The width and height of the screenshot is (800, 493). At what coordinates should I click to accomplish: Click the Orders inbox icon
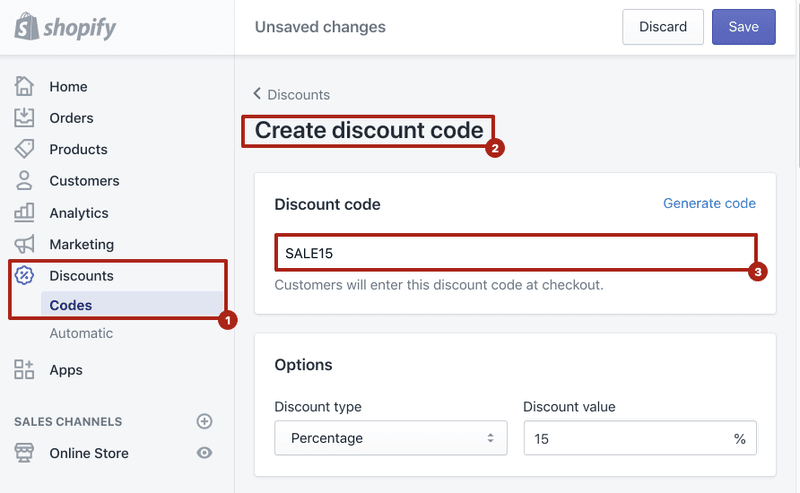[x=24, y=118]
